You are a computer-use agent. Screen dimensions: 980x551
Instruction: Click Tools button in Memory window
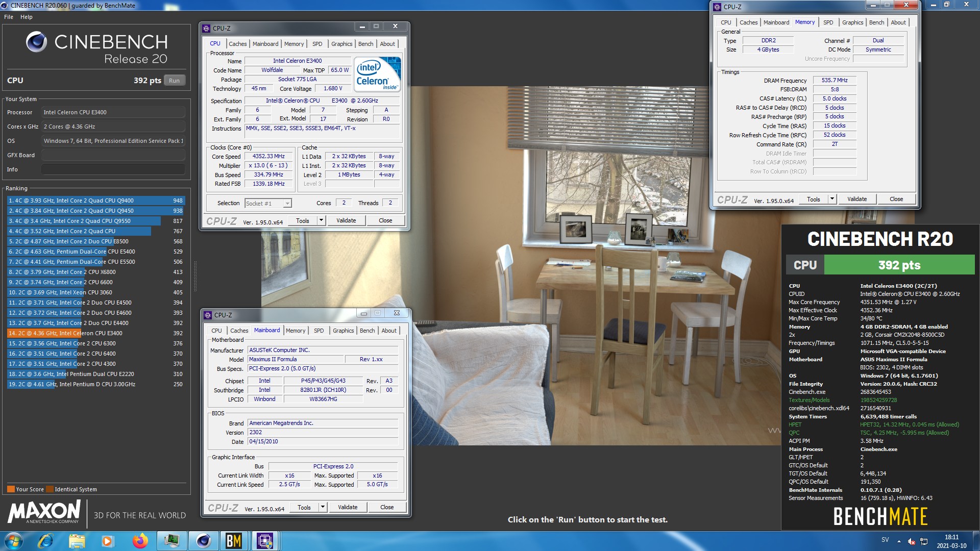(814, 199)
